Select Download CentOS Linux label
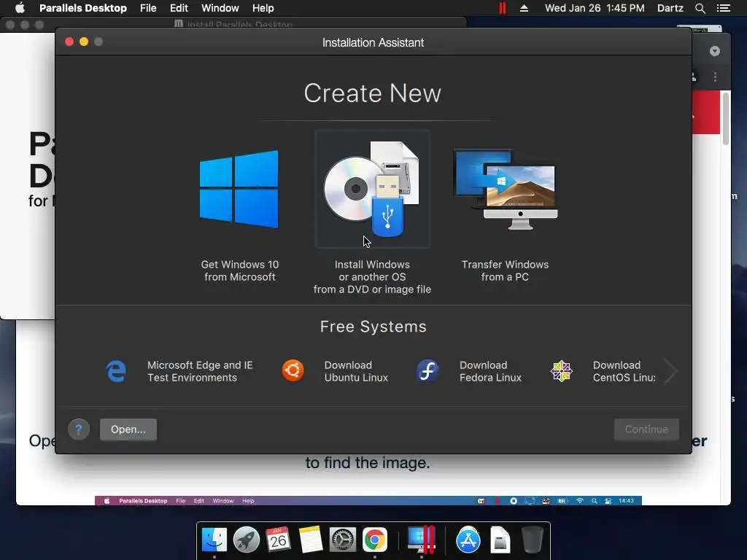Viewport: 747px width, 560px height. 624,371
